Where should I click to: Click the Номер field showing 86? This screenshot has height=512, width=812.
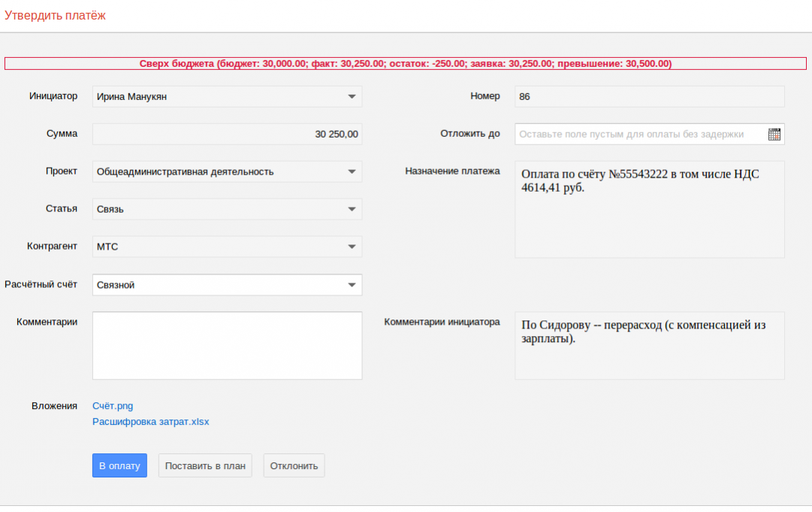tap(649, 97)
